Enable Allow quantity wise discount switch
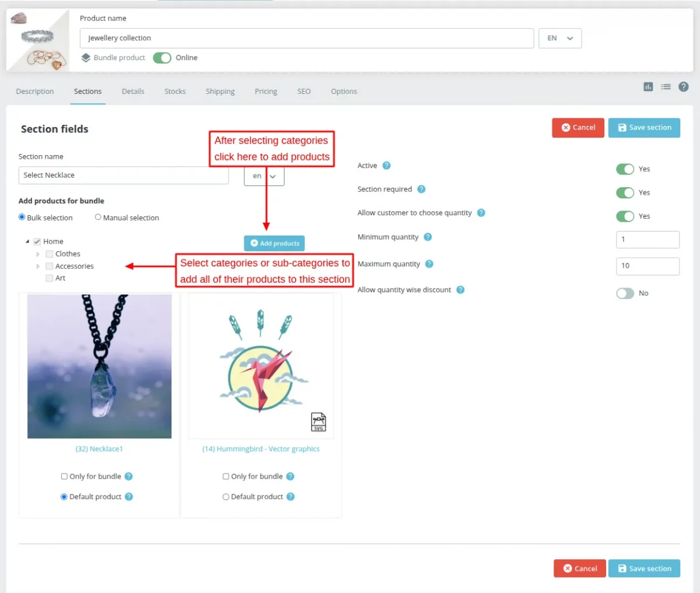700x593 pixels. coord(625,293)
